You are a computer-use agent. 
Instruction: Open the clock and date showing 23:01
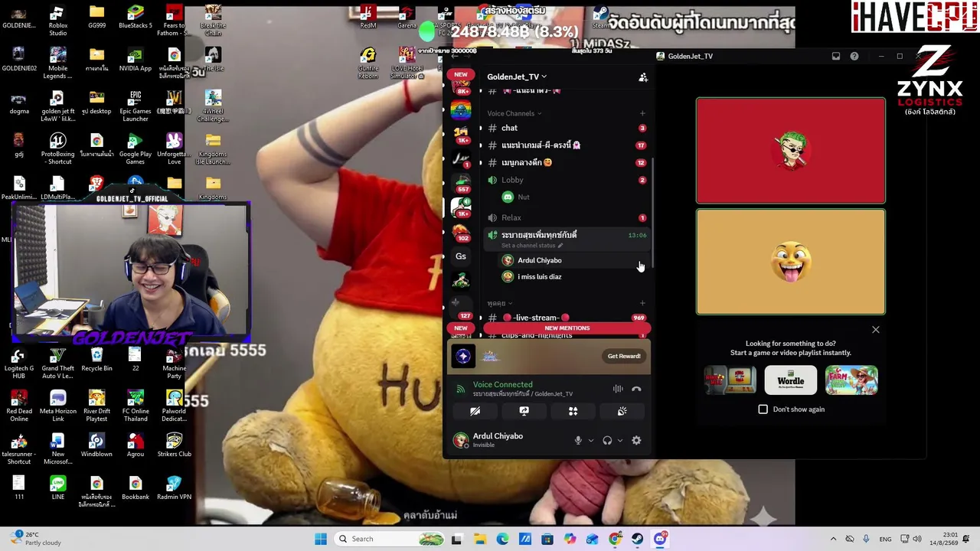[x=946, y=539]
